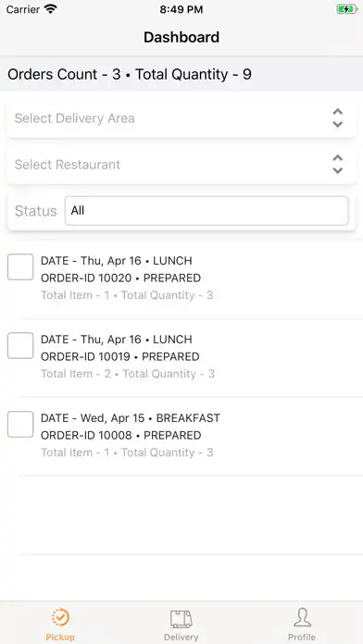Screen dimensions: 363x644
Task: Tap the Pickup clock-check icon
Action: tap(60, 617)
